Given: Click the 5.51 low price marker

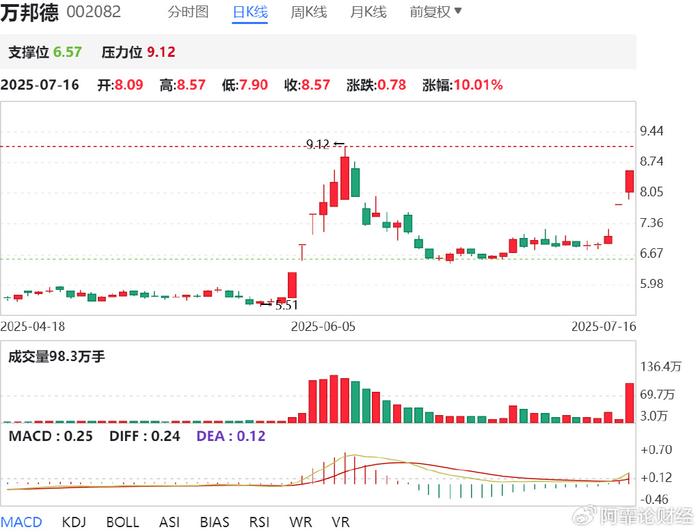Looking at the screenshot, I should (x=286, y=304).
